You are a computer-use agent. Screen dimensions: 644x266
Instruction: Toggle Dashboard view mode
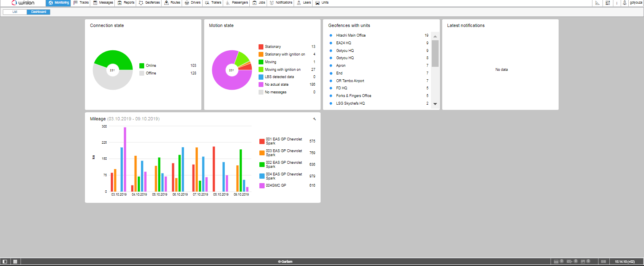(x=39, y=12)
